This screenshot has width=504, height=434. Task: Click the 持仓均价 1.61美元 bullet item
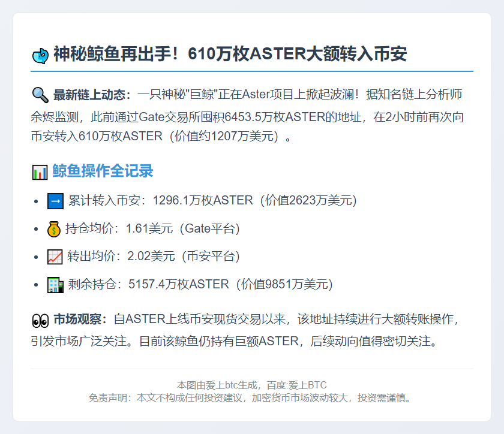point(150,228)
